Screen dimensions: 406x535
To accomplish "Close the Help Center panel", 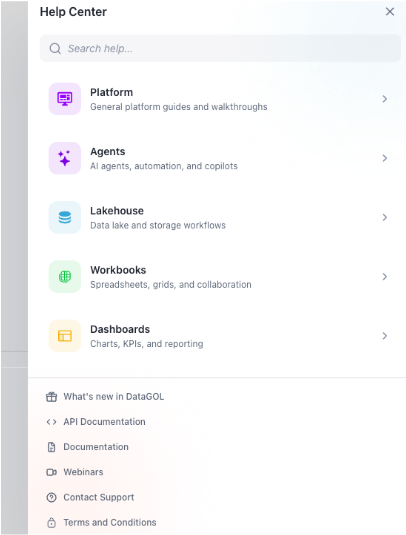I will pos(390,12).
